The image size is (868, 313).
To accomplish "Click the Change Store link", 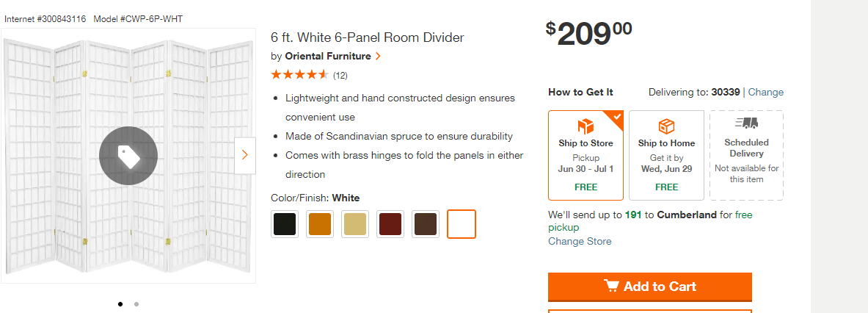I will [x=580, y=241].
